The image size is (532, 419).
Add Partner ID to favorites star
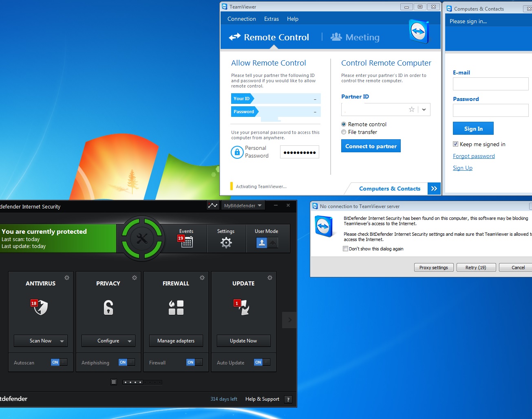click(412, 110)
